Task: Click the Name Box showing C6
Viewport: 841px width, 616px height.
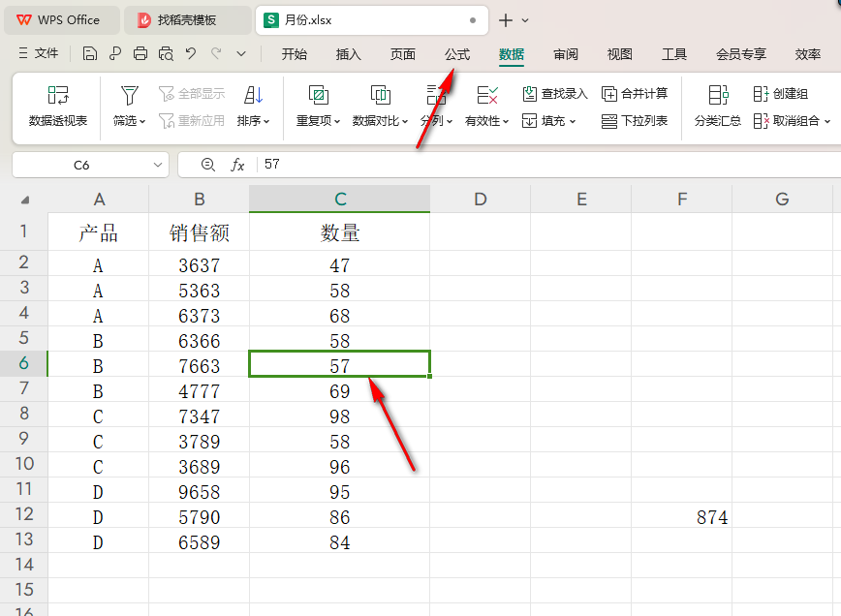Action: pos(81,165)
